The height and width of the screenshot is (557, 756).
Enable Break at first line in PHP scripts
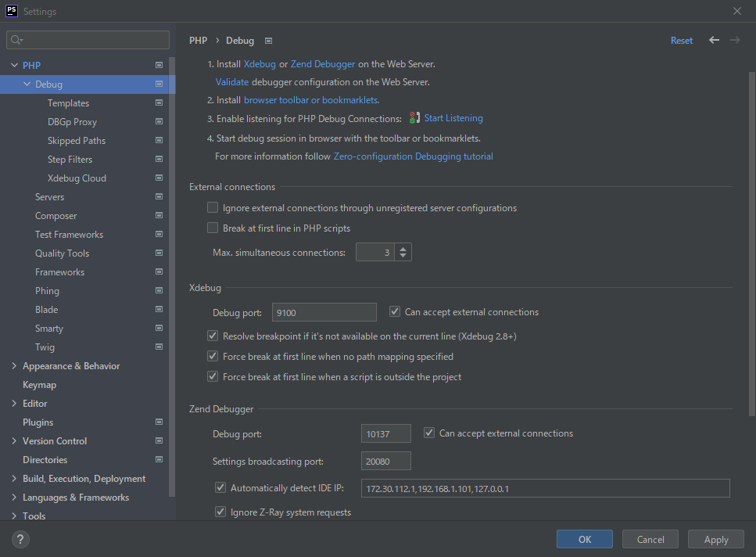213,228
